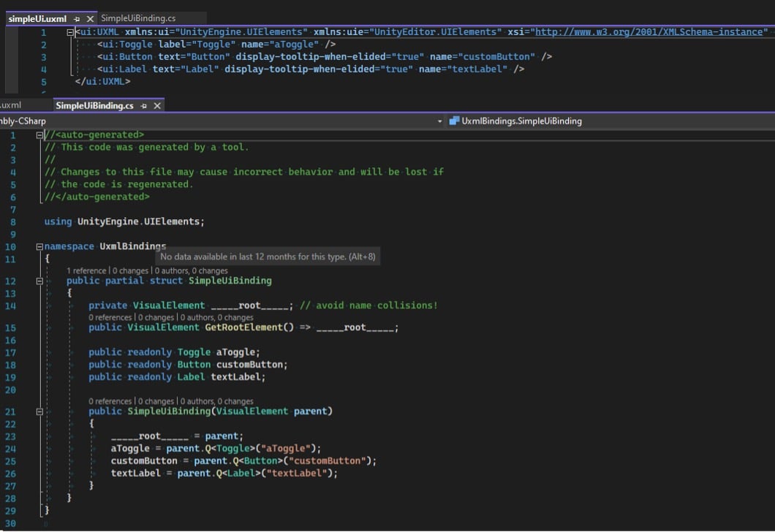Show '0 references' above GetRootElement

pyautogui.click(x=110, y=318)
